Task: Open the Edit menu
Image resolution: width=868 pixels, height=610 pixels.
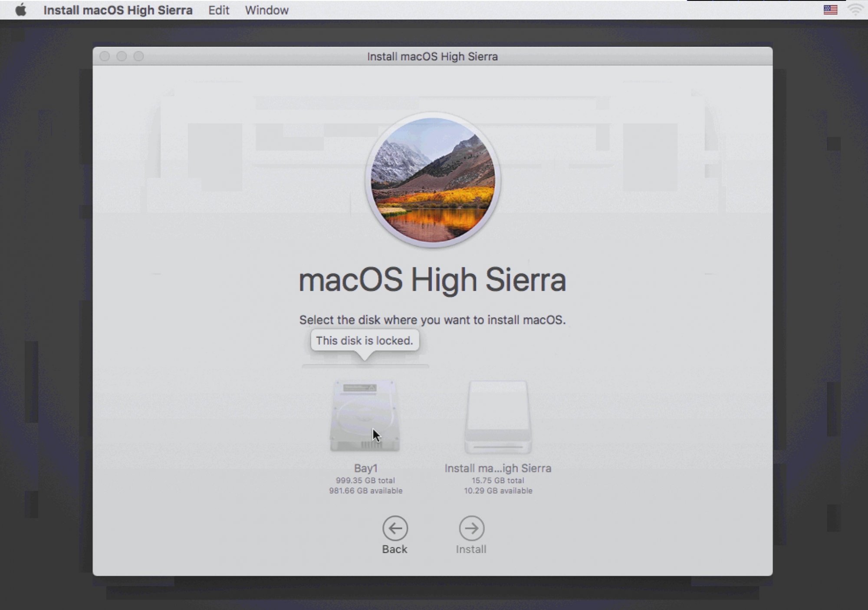Action: point(219,10)
